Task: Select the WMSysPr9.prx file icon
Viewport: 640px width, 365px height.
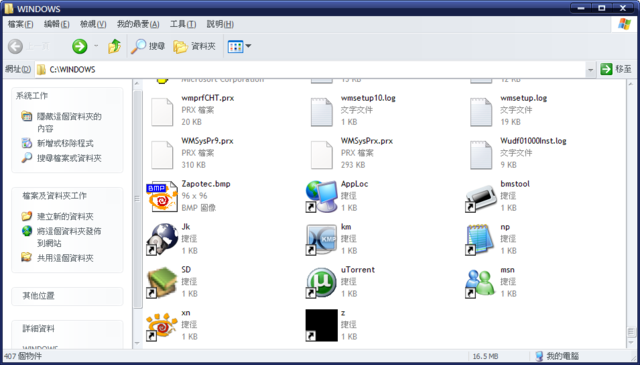Action: [162, 155]
